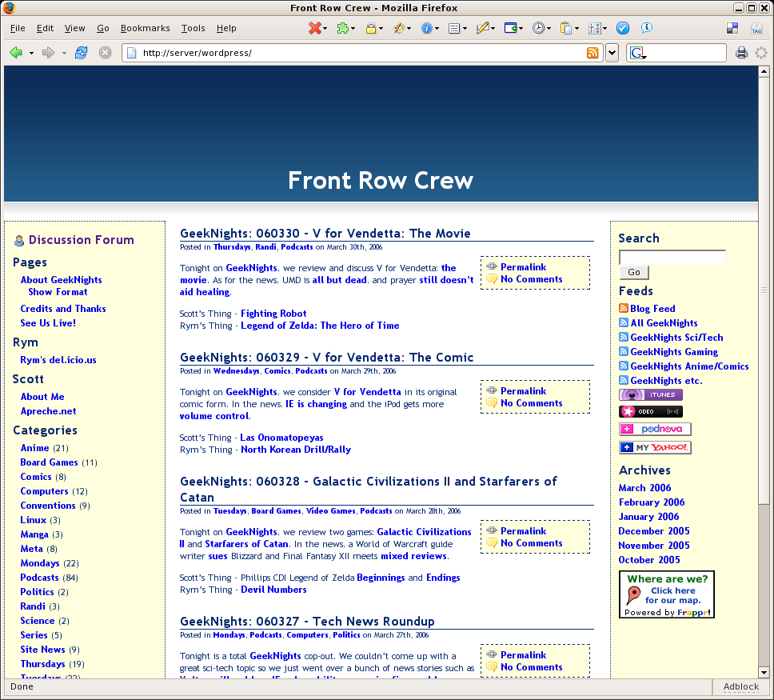Click the printer icon
Screen dimensions: 774x700
click(741, 52)
